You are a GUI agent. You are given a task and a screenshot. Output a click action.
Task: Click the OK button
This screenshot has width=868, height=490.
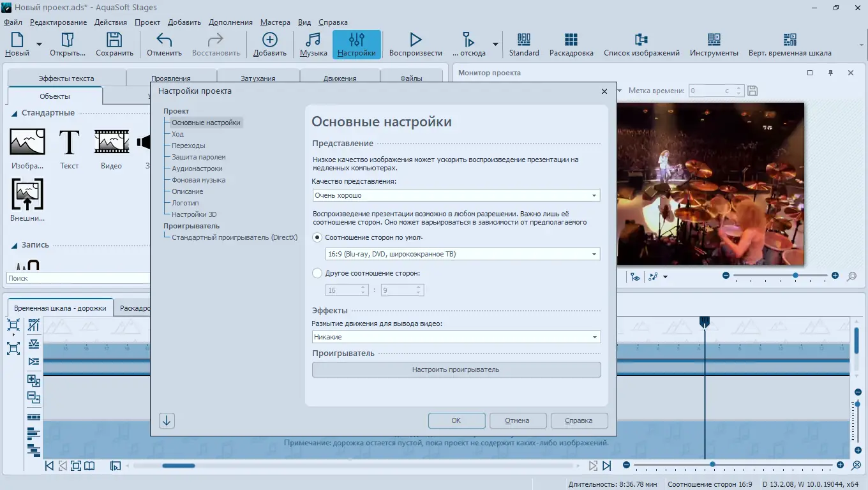456,420
